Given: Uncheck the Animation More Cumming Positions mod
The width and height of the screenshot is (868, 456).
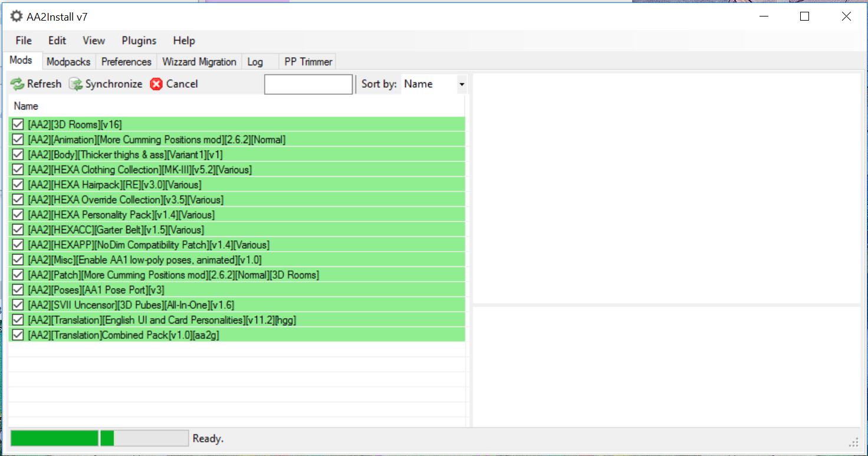Looking at the screenshot, I should pos(18,140).
